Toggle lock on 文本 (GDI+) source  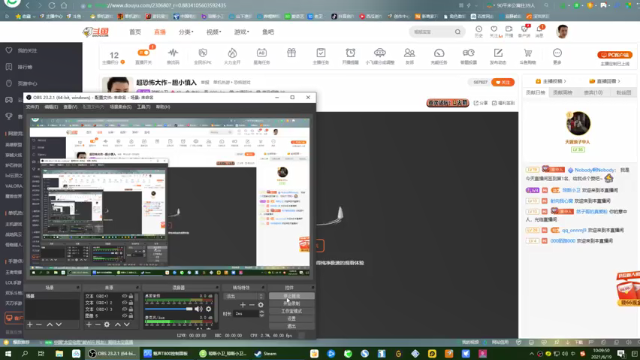pos(131,296)
